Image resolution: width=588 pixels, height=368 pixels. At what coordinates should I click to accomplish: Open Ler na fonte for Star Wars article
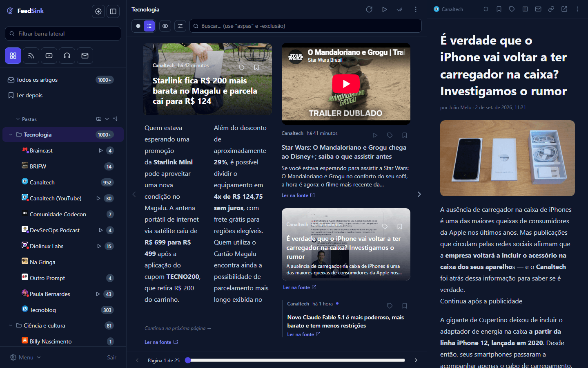298,195
